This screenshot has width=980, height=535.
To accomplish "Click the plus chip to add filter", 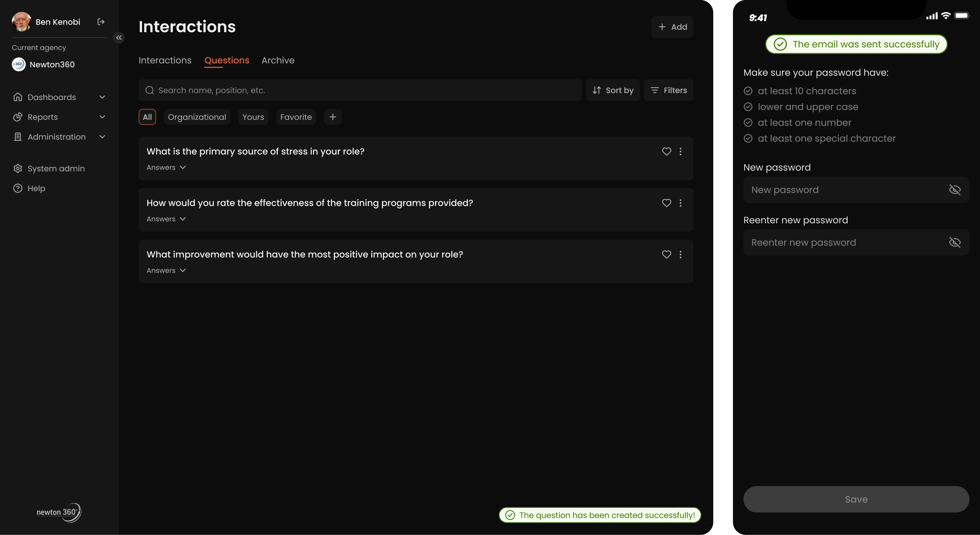I will coord(332,117).
